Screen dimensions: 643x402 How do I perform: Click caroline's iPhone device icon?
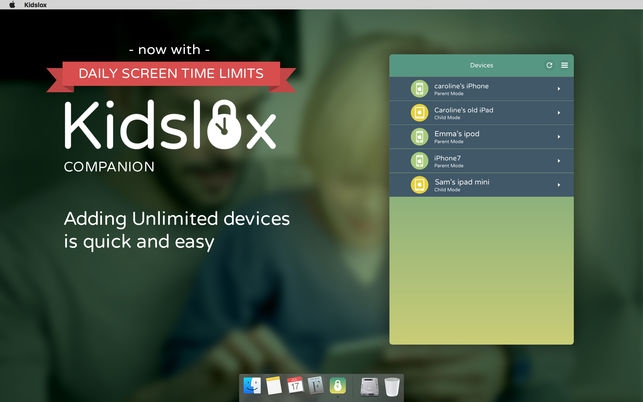(x=420, y=89)
